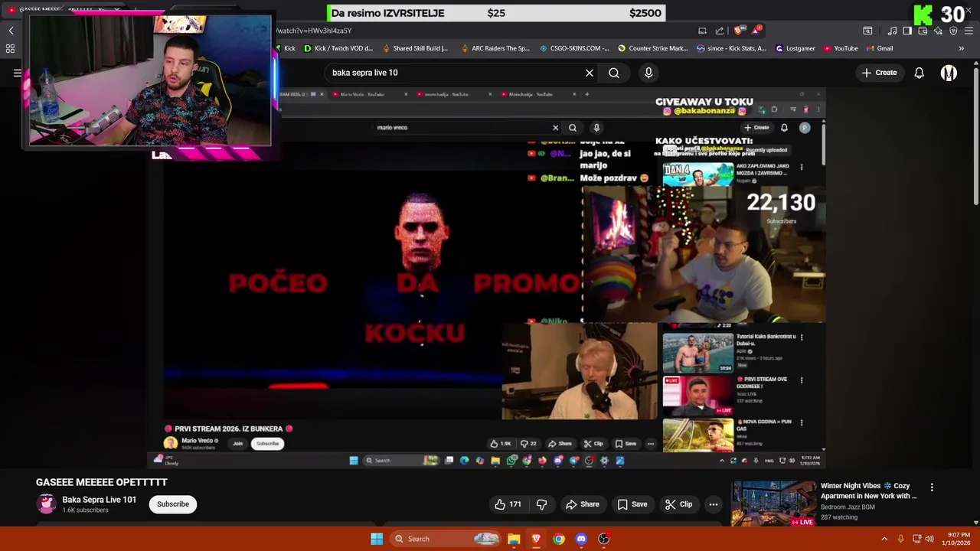Toggle the browser sidebar panel icon
This screenshot has height=551, width=980.
click(907, 31)
